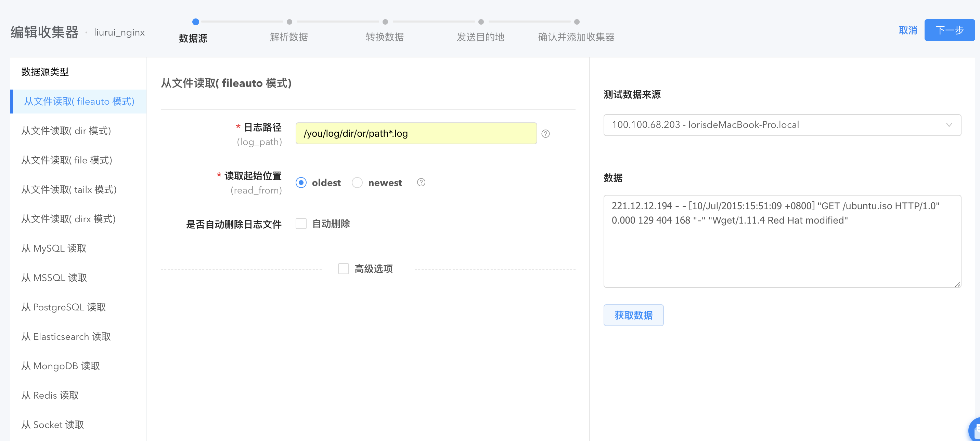The width and height of the screenshot is (980, 441).
Task: Go to the 解析数据 step
Action: click(289, 37)
